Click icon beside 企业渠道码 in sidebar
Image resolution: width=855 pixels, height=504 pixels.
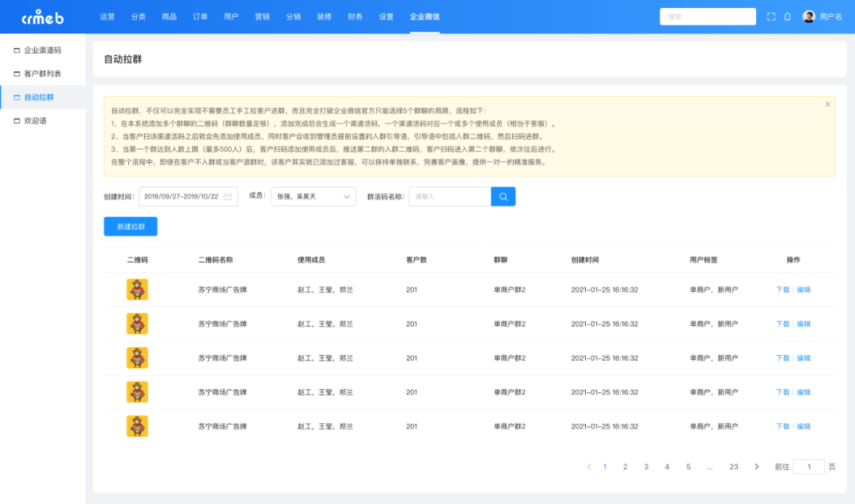click(17, 50)
